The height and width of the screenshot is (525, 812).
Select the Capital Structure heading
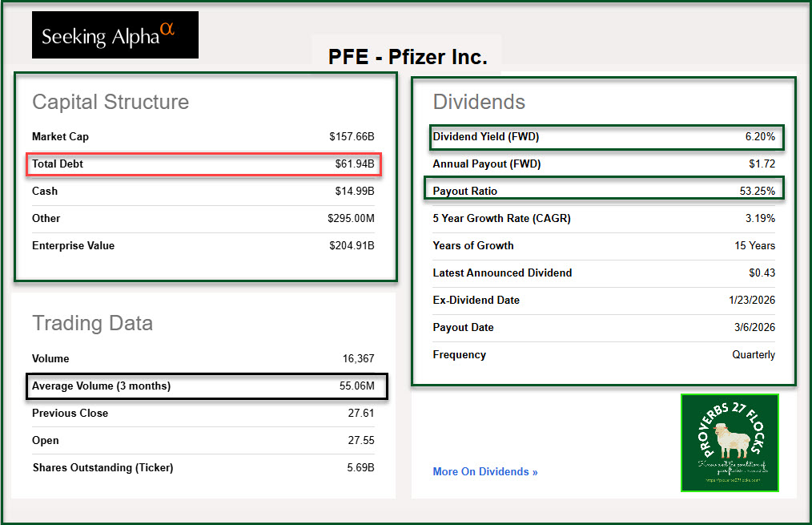click(111, 102)
